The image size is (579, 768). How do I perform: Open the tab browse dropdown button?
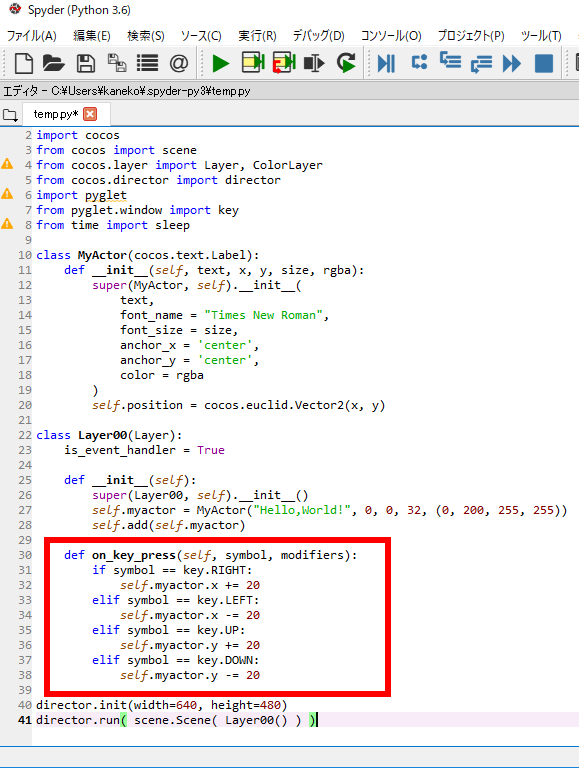10,116
